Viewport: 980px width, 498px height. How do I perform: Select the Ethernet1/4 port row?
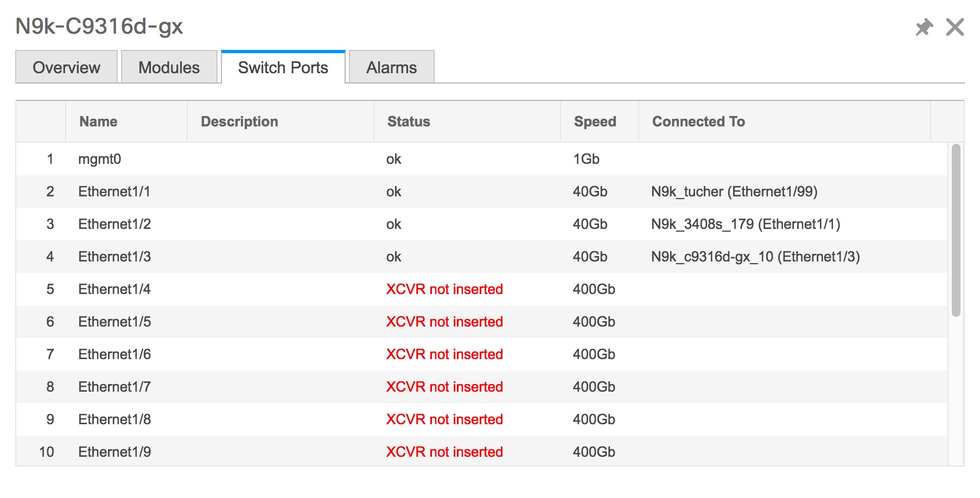(x=114, y=289)
